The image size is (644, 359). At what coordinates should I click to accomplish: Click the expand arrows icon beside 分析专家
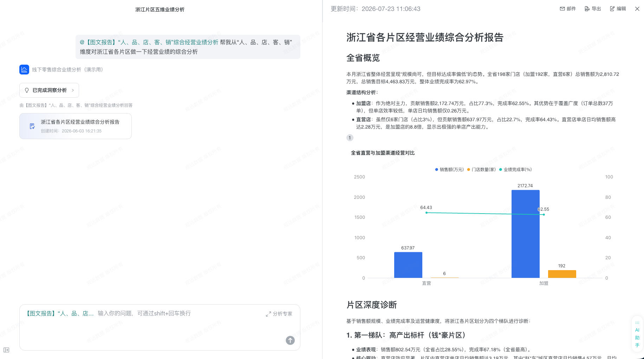click(x=268, y=314)
